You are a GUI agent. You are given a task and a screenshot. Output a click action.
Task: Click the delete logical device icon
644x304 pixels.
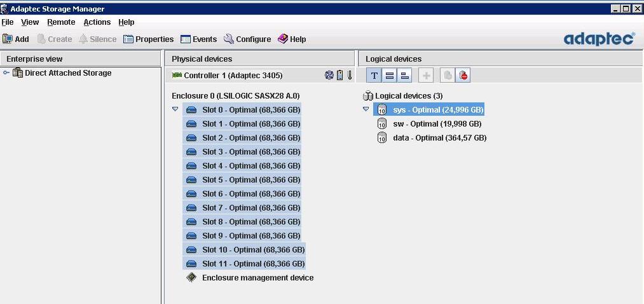463,76
